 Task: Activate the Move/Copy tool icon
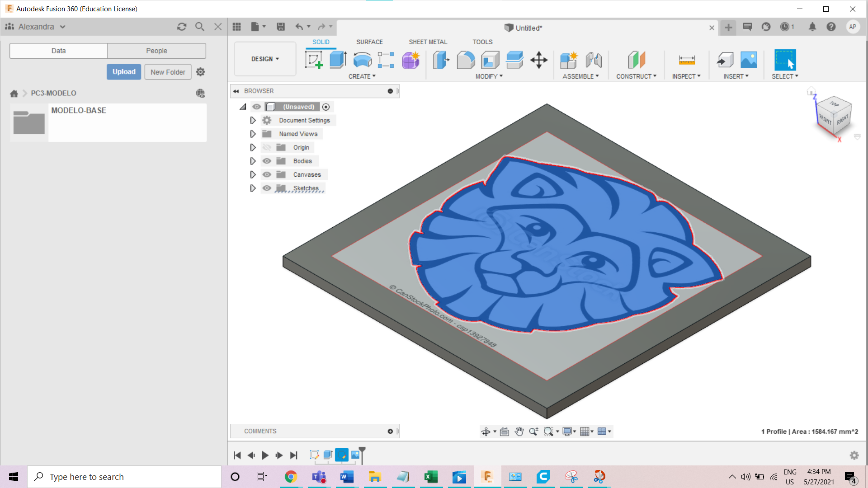(539, 60)
